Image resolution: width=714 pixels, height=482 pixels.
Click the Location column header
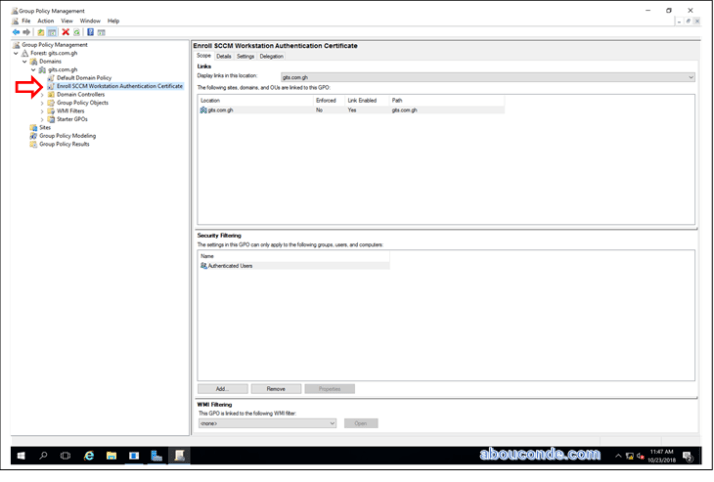tap(255, 100)
